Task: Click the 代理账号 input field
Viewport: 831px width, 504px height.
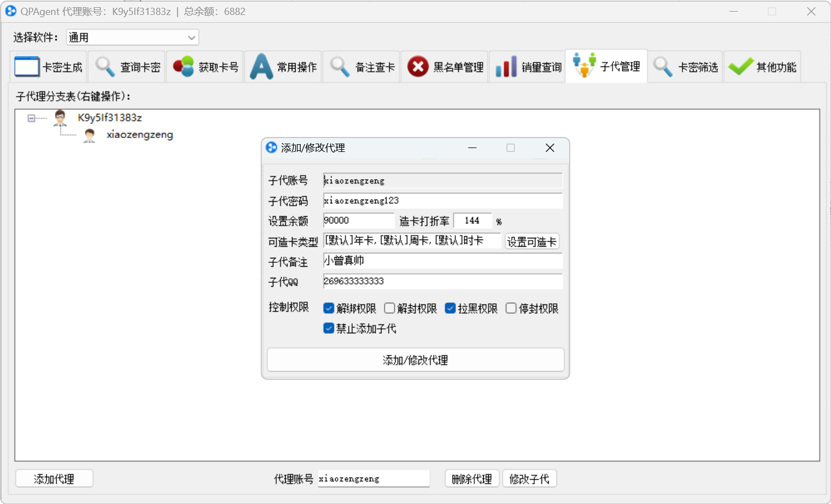Action: [373, 478]
